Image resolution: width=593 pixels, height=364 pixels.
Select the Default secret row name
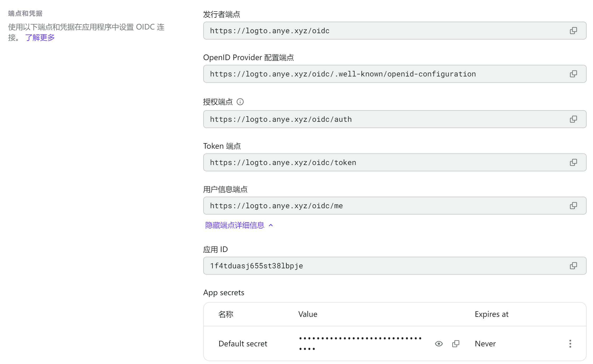[x=243, y=344]
